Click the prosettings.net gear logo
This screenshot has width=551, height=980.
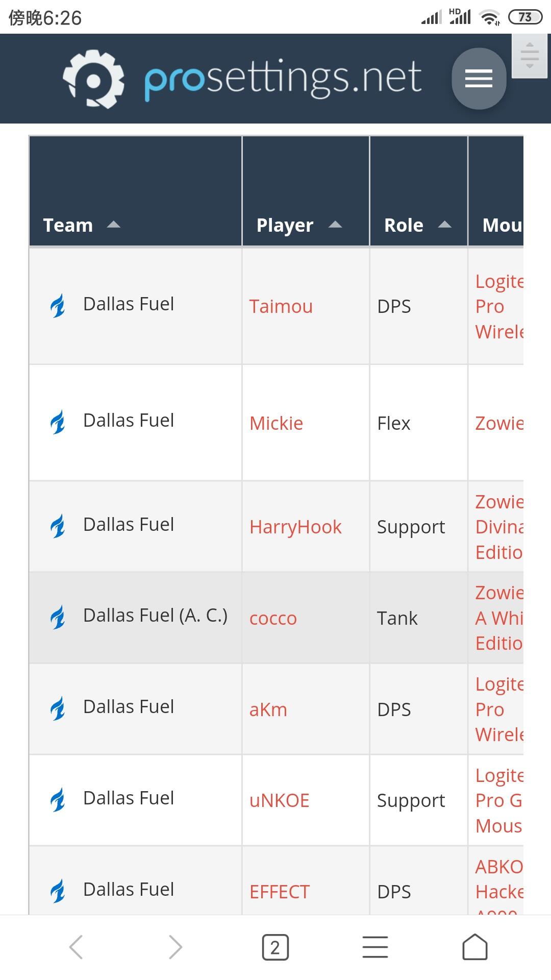93,79
